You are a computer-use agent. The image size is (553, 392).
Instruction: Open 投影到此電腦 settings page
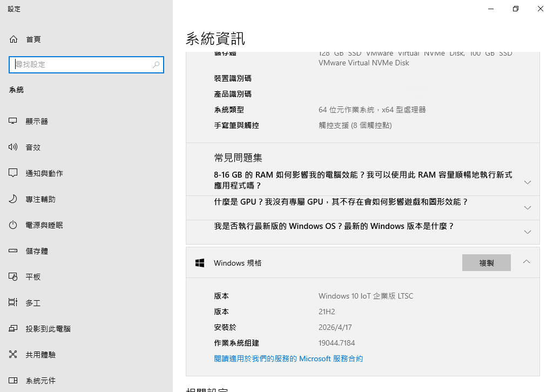[x=48, y=329]
